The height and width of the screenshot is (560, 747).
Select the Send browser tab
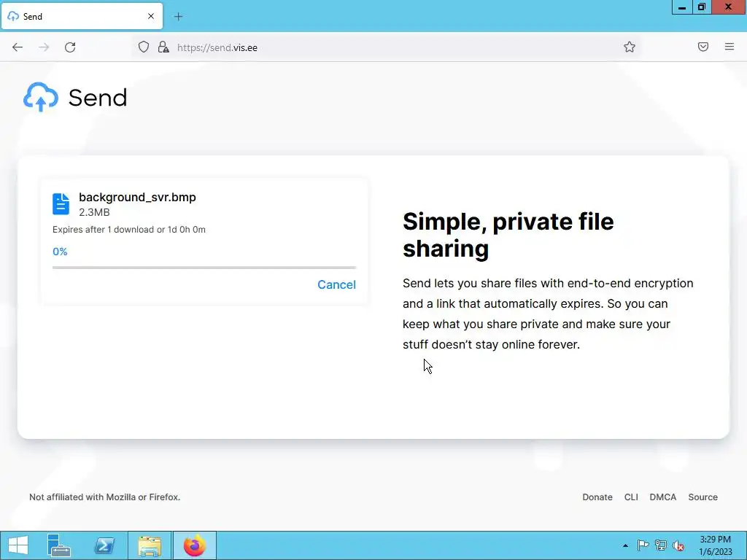(82, 16)
